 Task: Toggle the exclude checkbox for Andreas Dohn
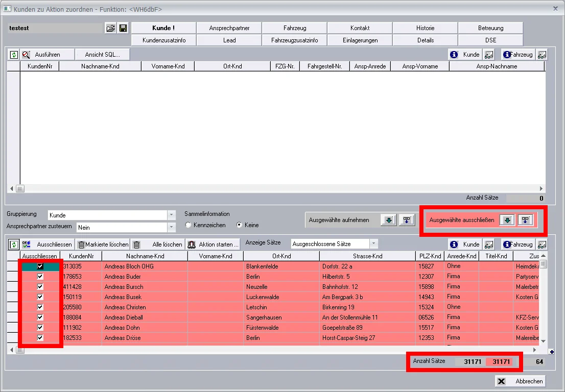[40, 328]
